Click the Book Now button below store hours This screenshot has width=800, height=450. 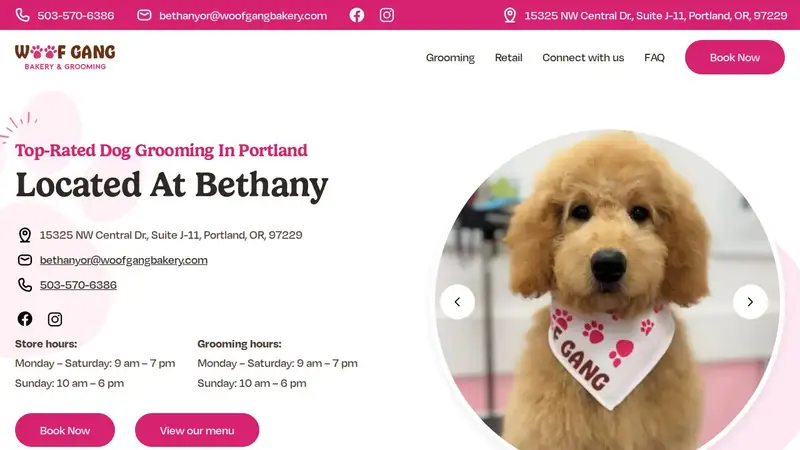[x=65, y=430]
